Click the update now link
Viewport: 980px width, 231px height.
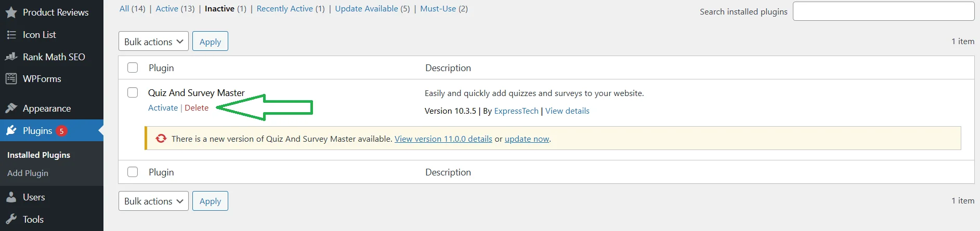(527, 139)
